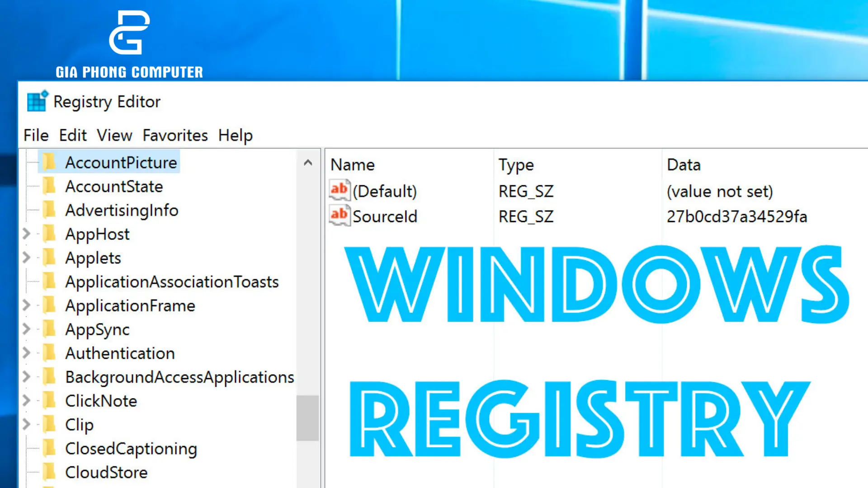Click the AdvertisingInfo folder icon

tap(50, 210)
